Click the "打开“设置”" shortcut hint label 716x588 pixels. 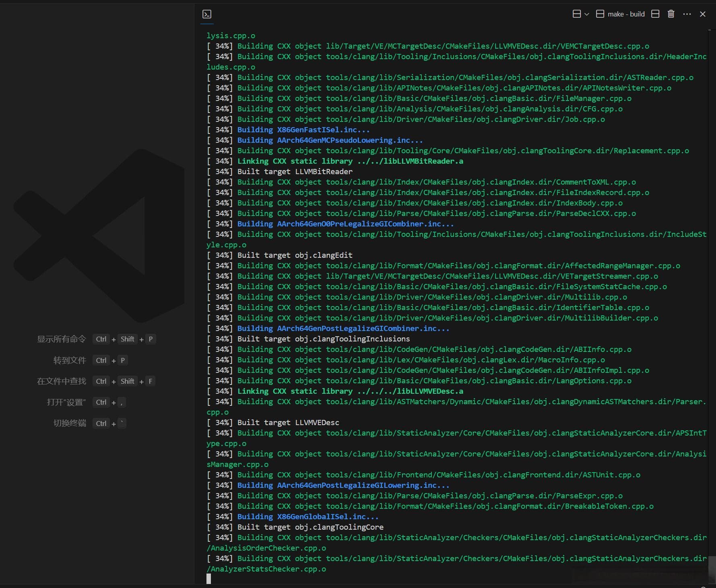66,402
